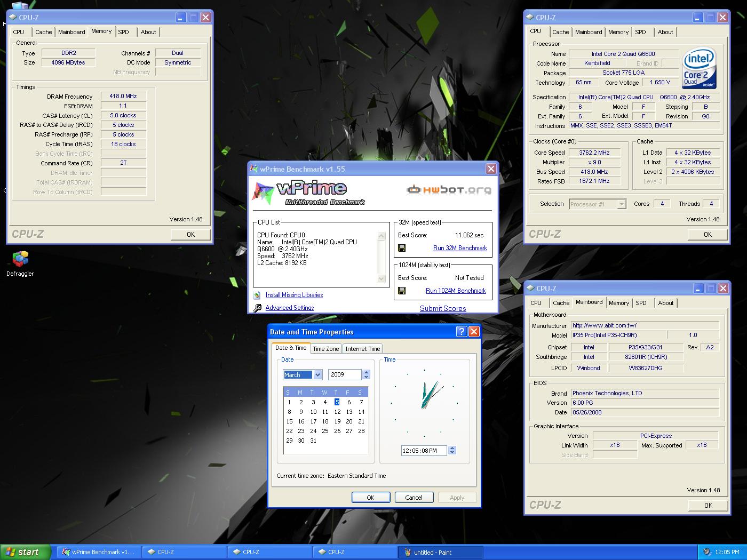Open the CPU tab in the Mainboard CPU-Z window
Viewport: 747px width, 560px height.
tap(536, 303)
